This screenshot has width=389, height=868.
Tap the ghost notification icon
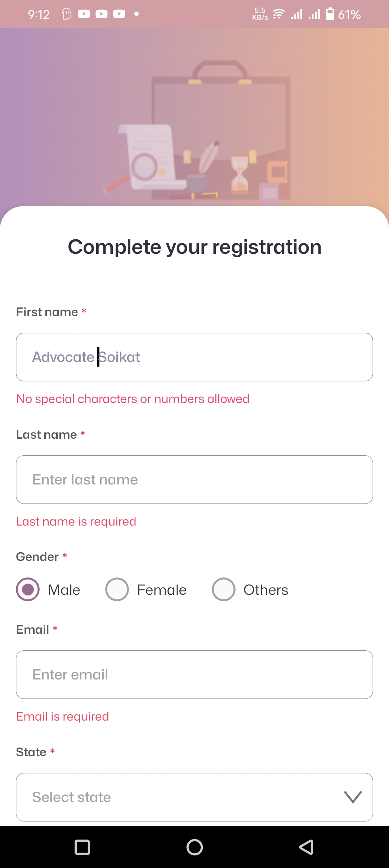(67, 14)
